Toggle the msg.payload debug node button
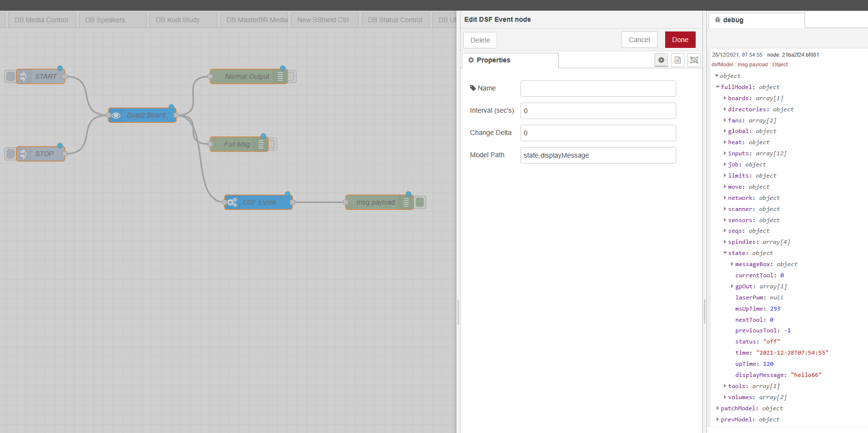 coord(420,202)
